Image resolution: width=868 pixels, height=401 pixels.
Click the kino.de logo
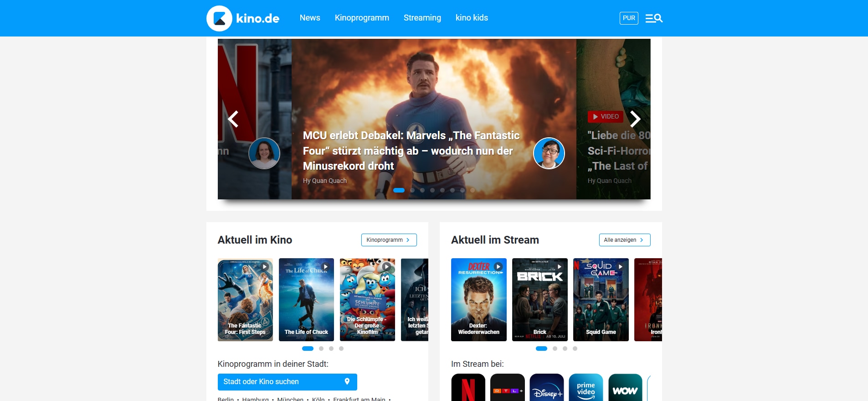pyautogui.click(x=243, y=18)
